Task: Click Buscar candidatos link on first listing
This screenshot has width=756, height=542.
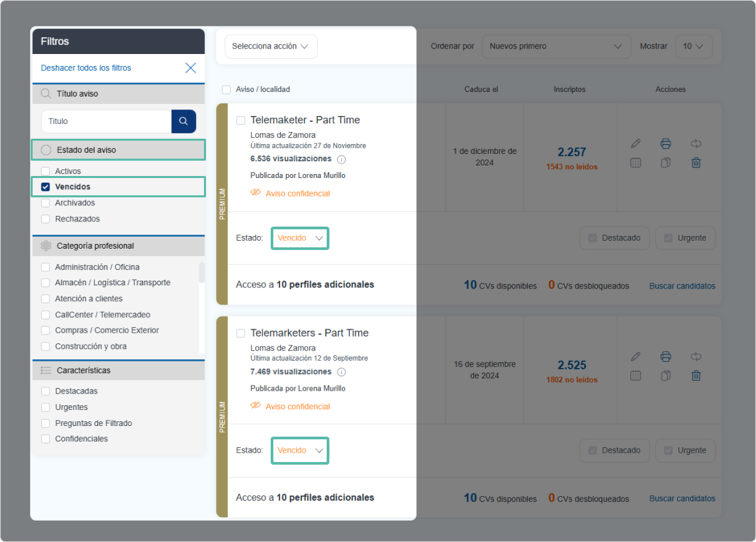Action: point(682,286)
